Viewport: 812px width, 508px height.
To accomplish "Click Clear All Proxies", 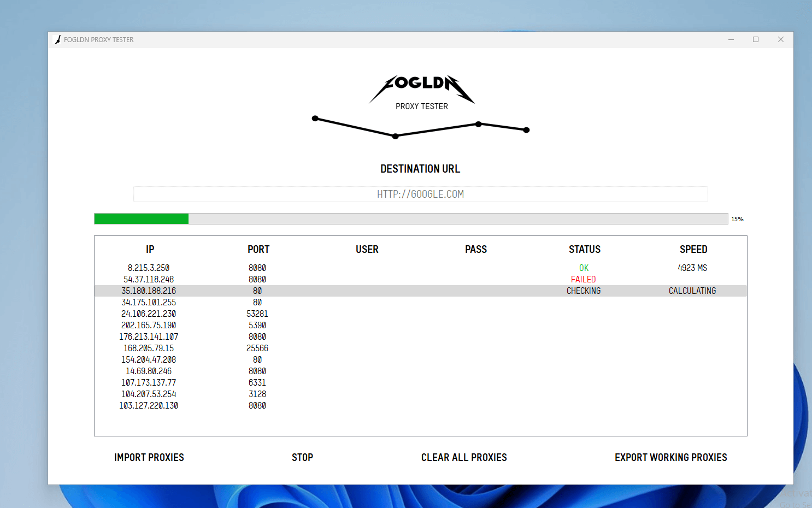I will 464,457.
